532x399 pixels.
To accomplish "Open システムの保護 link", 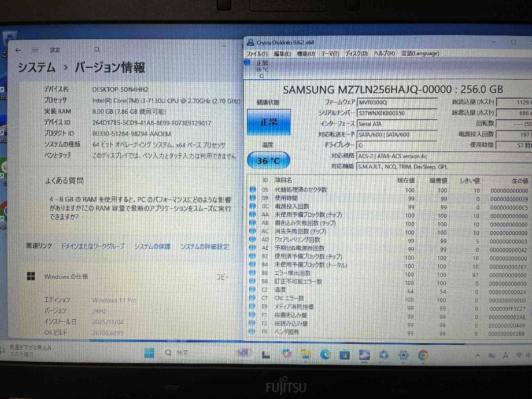I will [152, 246].
